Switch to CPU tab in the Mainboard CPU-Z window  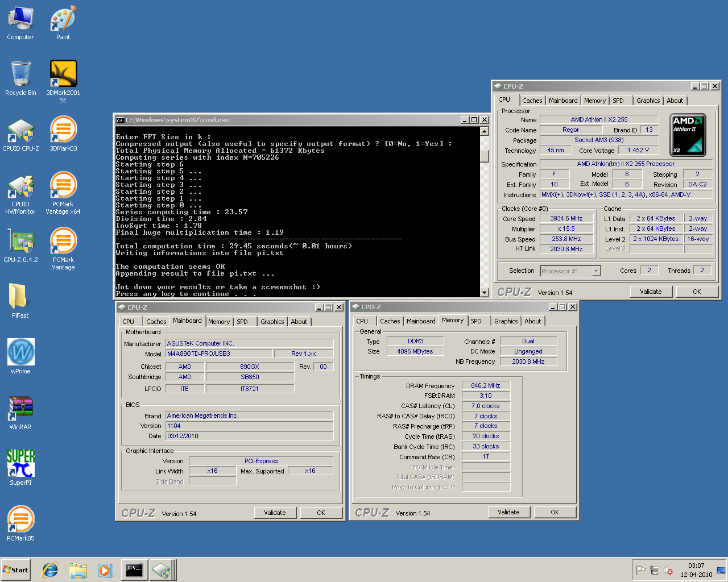pos(129,322)
